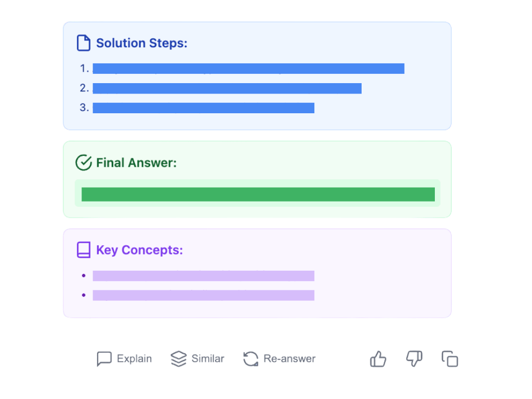532x399 pixels.
Task: Click the Similar stacked layers icon
Action: click(x=178, y=359)
